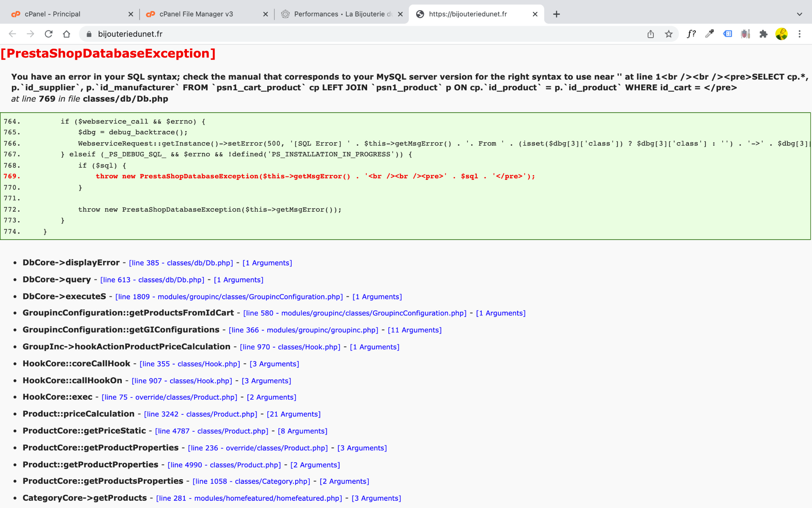Viewport: 812px width, 508px height.
Task: Expand the 11 Arguments of getGIConfigurations
Action: pos(414,330)
